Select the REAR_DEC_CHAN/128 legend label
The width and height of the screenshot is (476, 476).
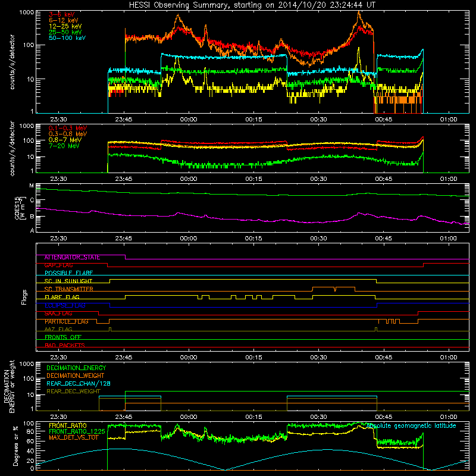coord(79,384)
